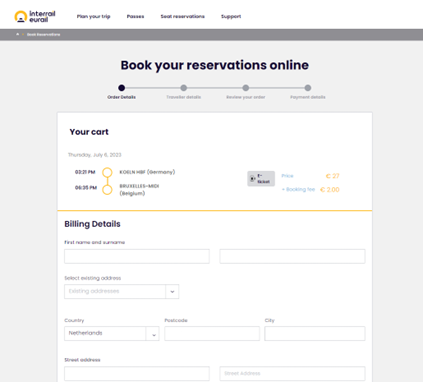
Task: Click the Netherlands country selection box
Action: (x=112, y=333)
